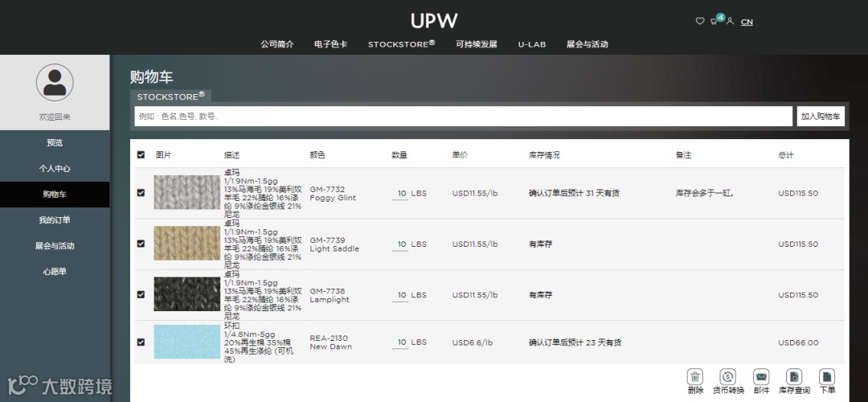Click quantity field for Lamplight
The image size is (868, 402).
tap(399, 295)
